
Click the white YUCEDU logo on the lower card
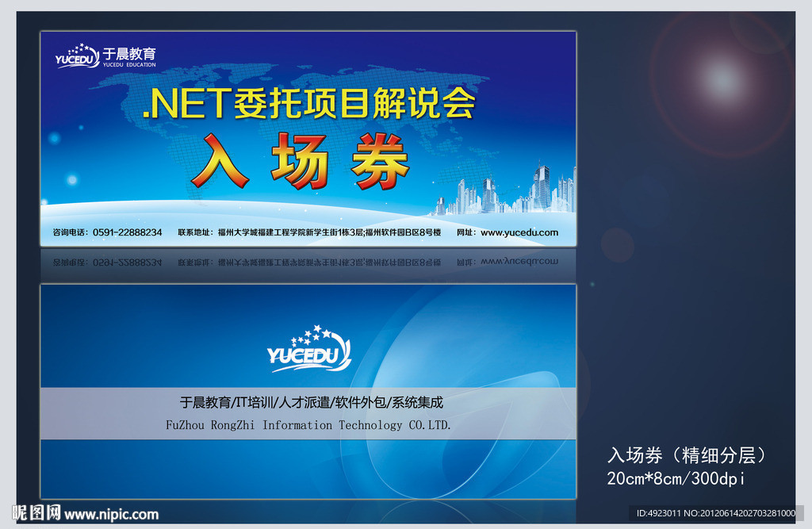309,349
